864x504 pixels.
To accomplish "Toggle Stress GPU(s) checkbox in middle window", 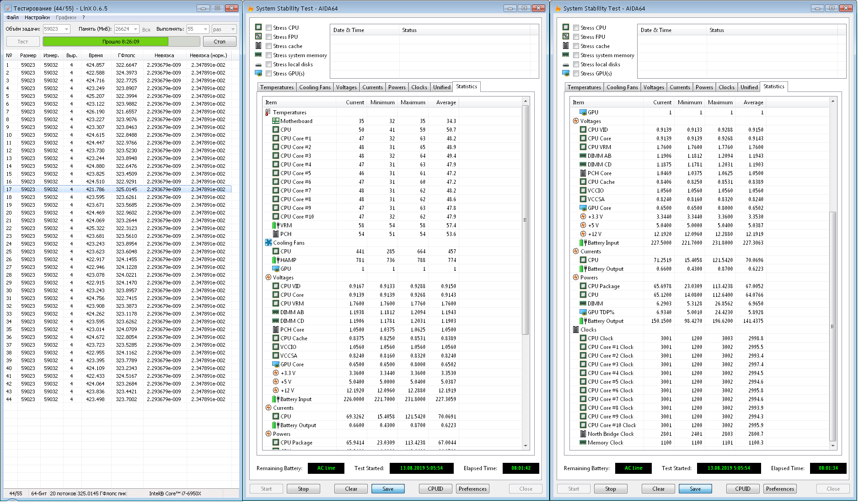I will pyautogui.click(x=269, y=74).
